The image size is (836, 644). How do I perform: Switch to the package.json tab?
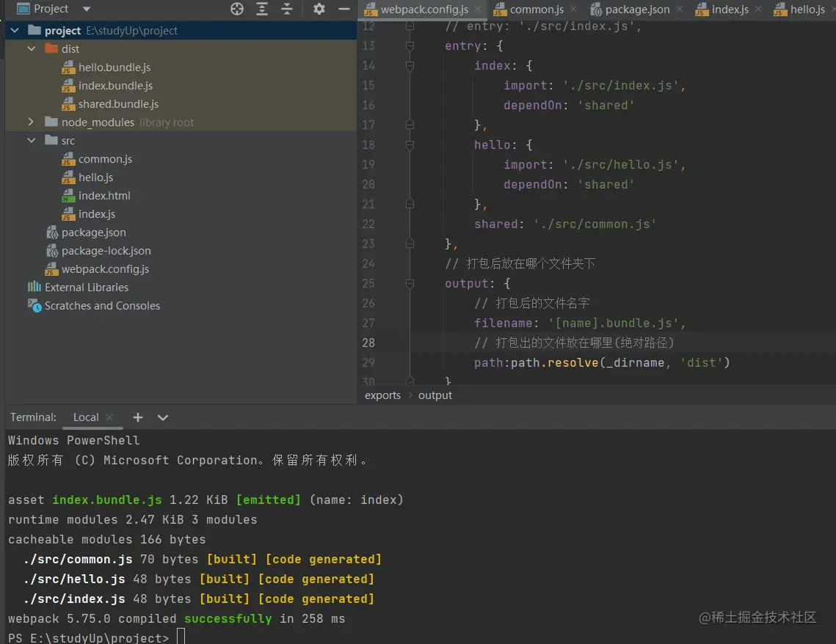pos(636,10)
